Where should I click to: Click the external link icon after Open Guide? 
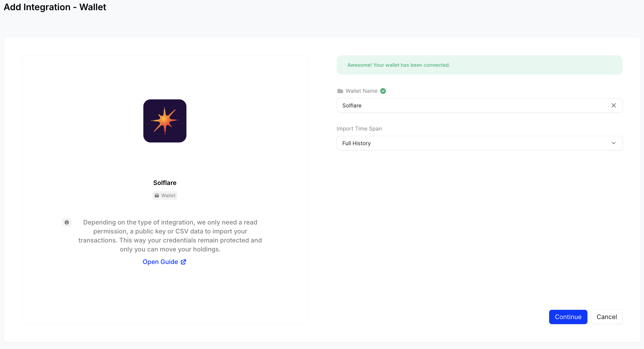pyautogui.click(x=183, y=262)
